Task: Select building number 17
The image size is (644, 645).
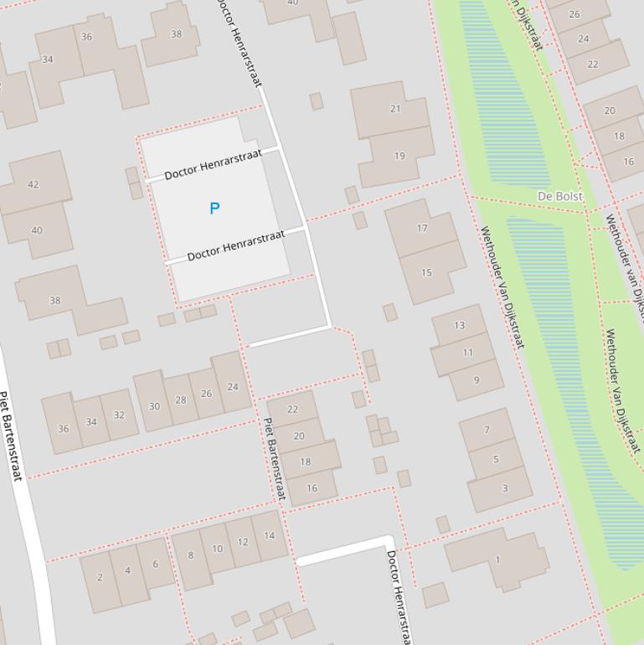Action: coord(422,228)
